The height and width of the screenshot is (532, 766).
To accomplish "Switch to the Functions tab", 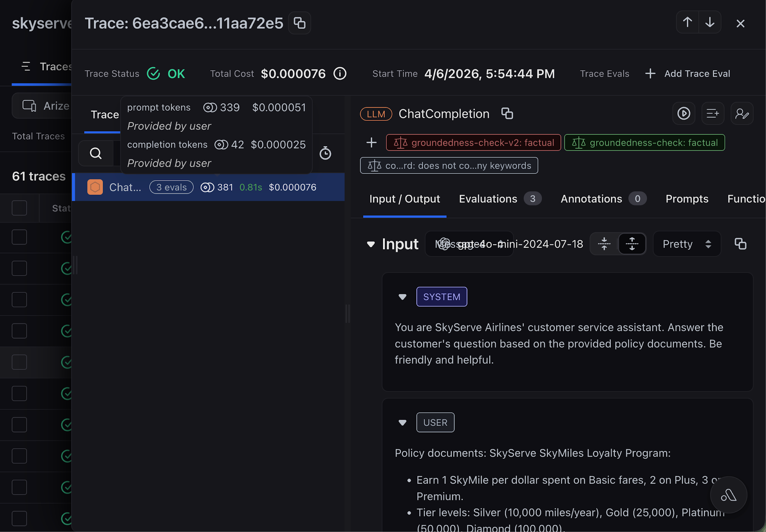I will (746, 199).
